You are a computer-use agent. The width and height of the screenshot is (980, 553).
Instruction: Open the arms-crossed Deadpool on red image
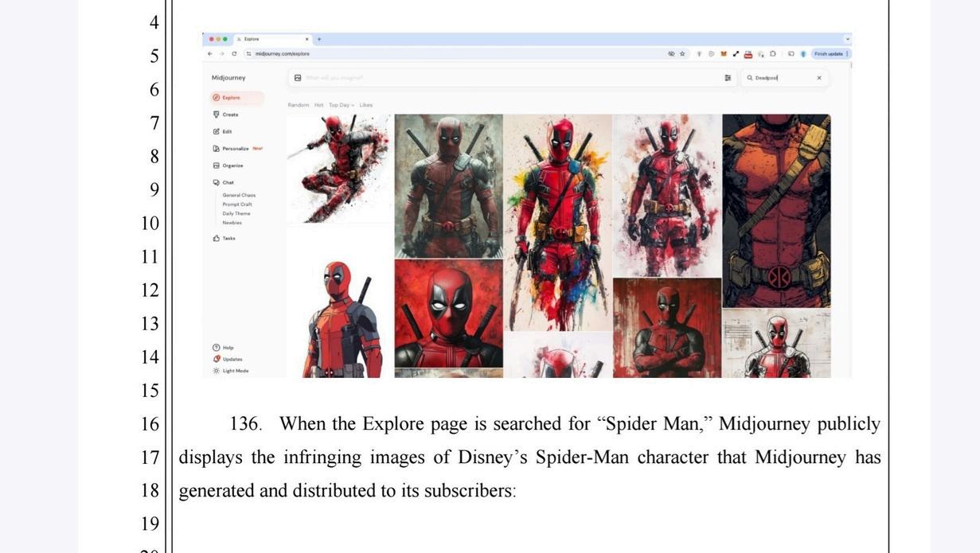coord(667,328)
